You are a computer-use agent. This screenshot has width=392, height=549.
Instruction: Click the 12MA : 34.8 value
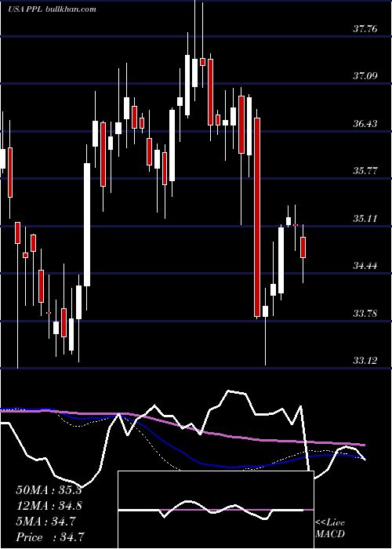pos(49,506)
